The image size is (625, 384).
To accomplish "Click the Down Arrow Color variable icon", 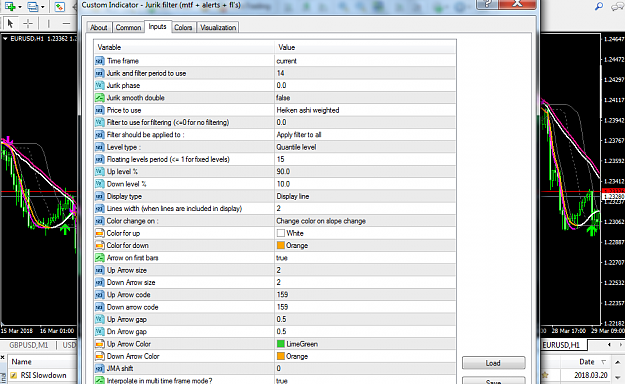I will [x=100, y=356].
